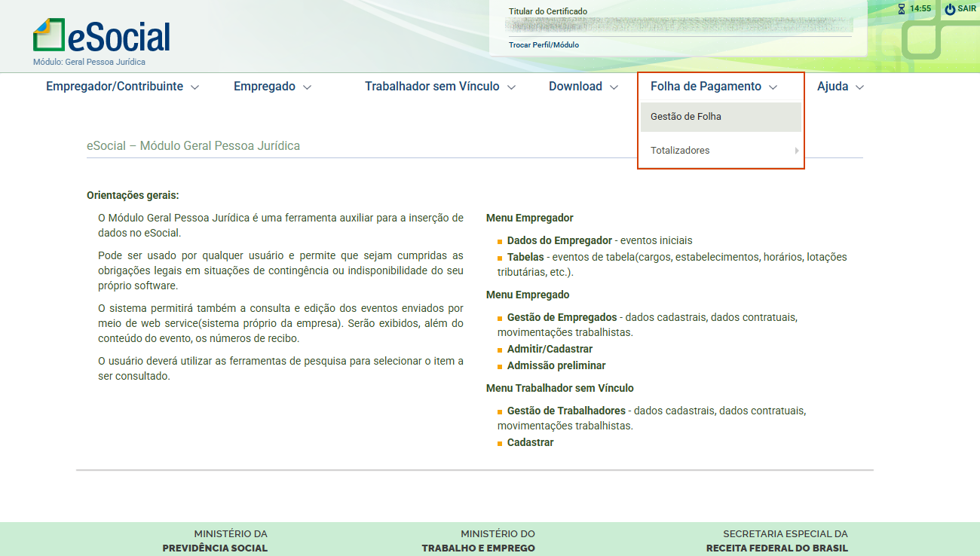
Task: Click Ministério da Previdência Social footer text
Action: pos(215,541)
